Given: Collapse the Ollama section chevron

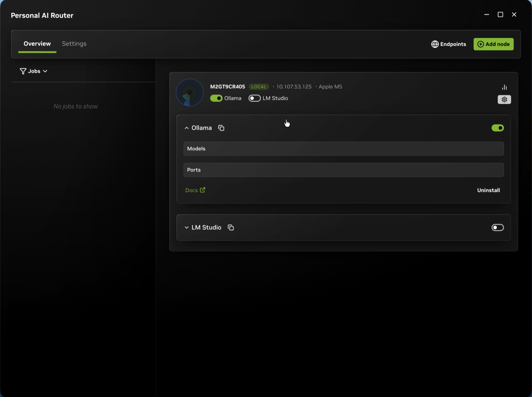Looking at the screenshot, I should coord(187,128).
